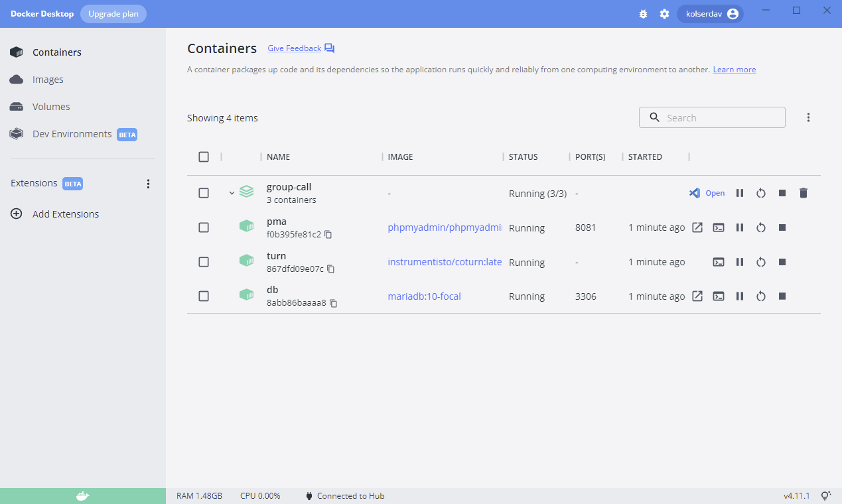This screenshot has height=504, width=842.
Task: Copy the pma container ID
Action: tap(328, 235)
